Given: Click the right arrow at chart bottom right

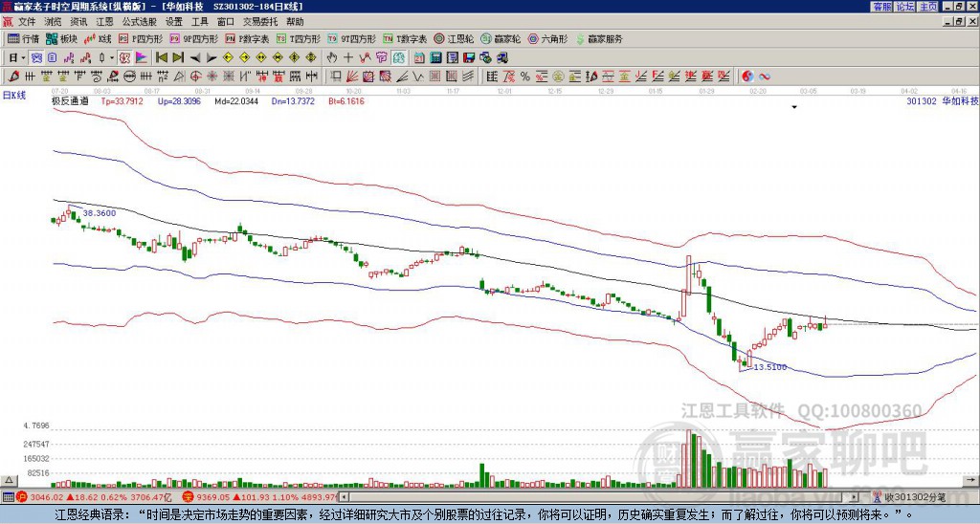Looking at the screenshot, I should tap(972, 480).
